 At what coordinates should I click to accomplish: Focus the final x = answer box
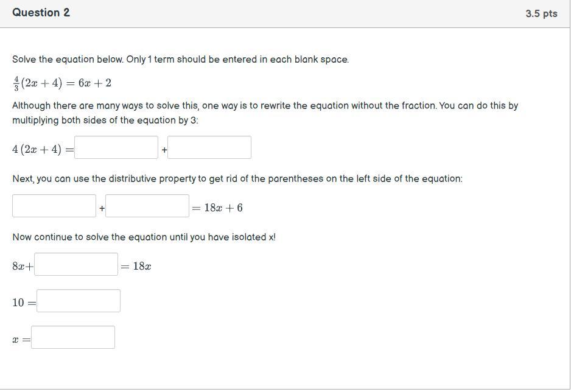pyautogui.click(x=73, y=337)
